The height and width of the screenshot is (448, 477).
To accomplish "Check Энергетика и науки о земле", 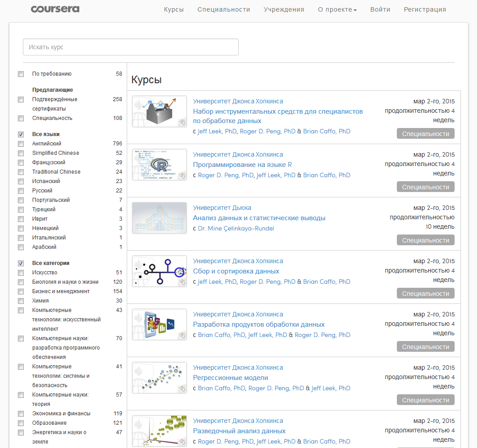I will click(x=21, y=433).
